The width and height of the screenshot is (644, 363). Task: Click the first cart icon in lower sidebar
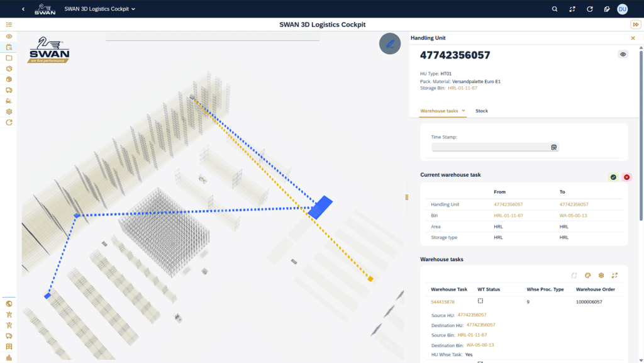(9, 315)
